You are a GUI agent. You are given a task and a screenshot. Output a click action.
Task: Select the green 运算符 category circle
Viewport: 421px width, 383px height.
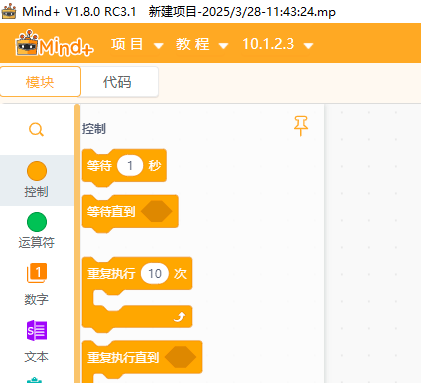click(37, 222)
